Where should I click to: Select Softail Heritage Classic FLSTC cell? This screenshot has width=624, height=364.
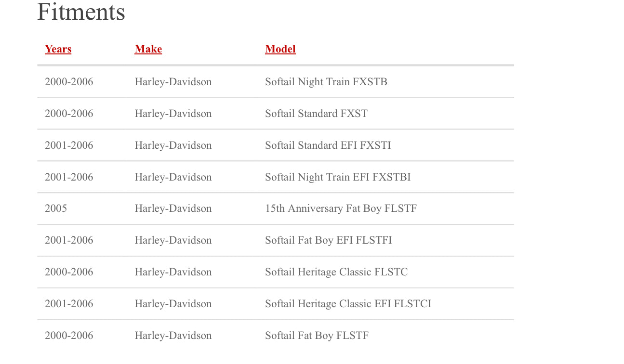coord(336,272)
